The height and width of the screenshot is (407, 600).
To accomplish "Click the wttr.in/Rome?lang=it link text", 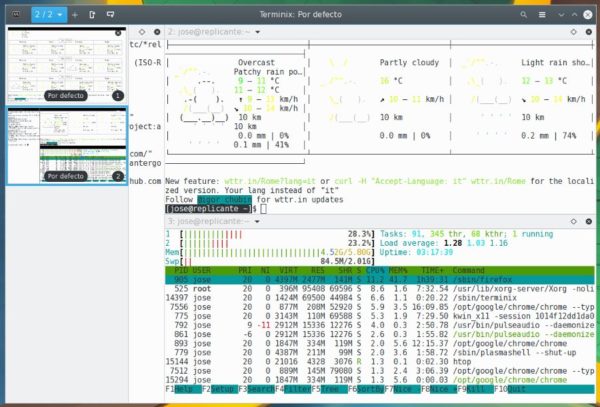I will pos(271,181).
